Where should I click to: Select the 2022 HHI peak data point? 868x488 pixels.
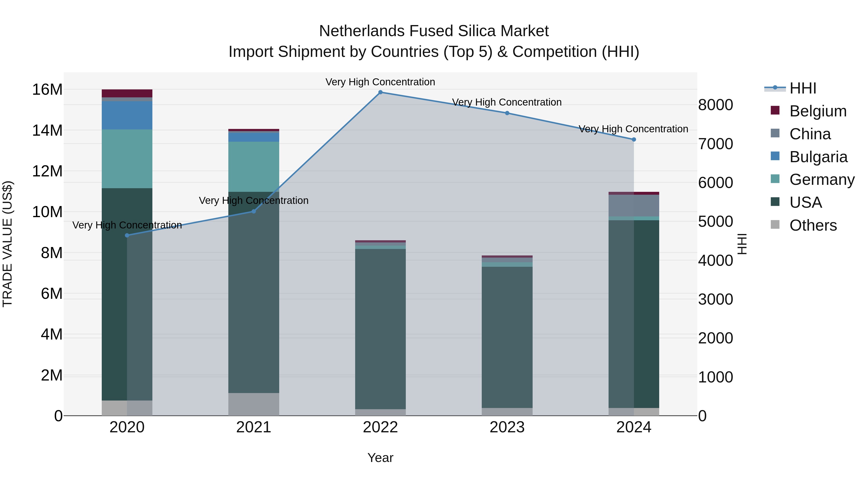coord(380,92)
